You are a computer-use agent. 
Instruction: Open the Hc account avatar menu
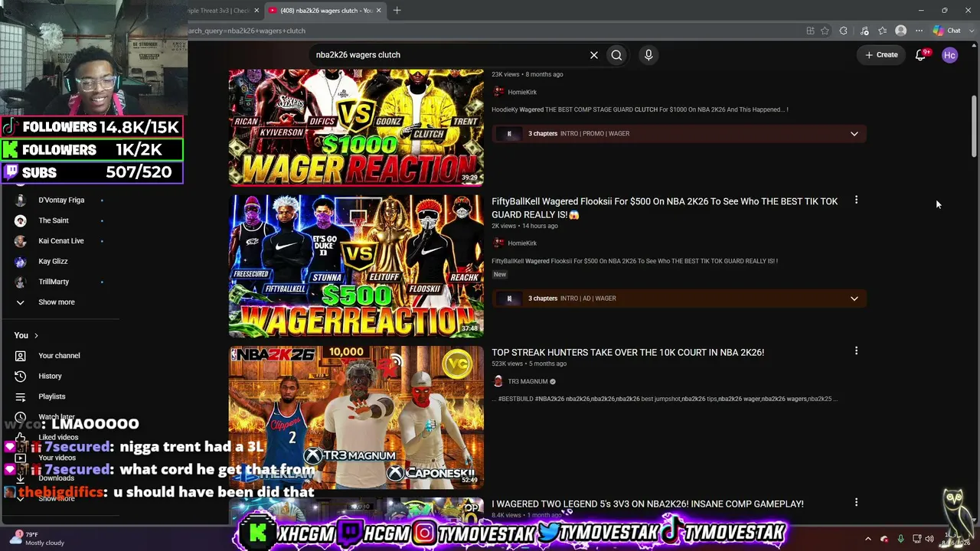click(x=949, y=55)
